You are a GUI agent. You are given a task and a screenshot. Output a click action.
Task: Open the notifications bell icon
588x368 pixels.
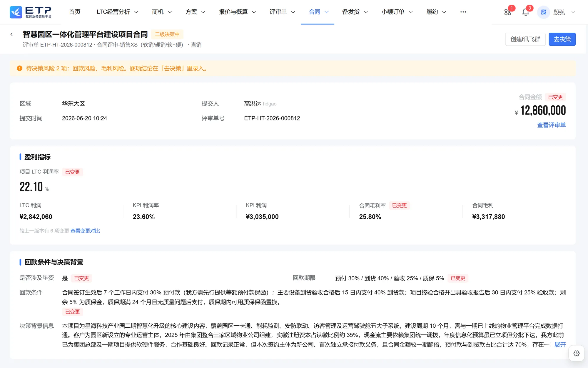click(525, 12)
